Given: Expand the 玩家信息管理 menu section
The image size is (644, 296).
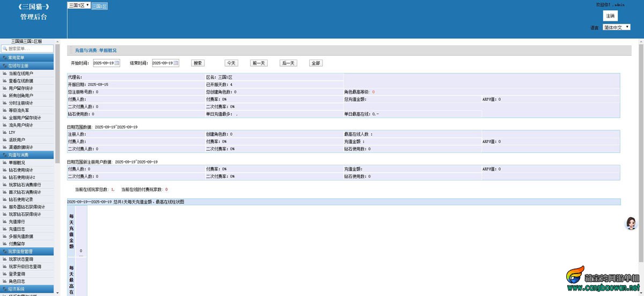Looking at the screenshot, I should click(x=27, y=251).
